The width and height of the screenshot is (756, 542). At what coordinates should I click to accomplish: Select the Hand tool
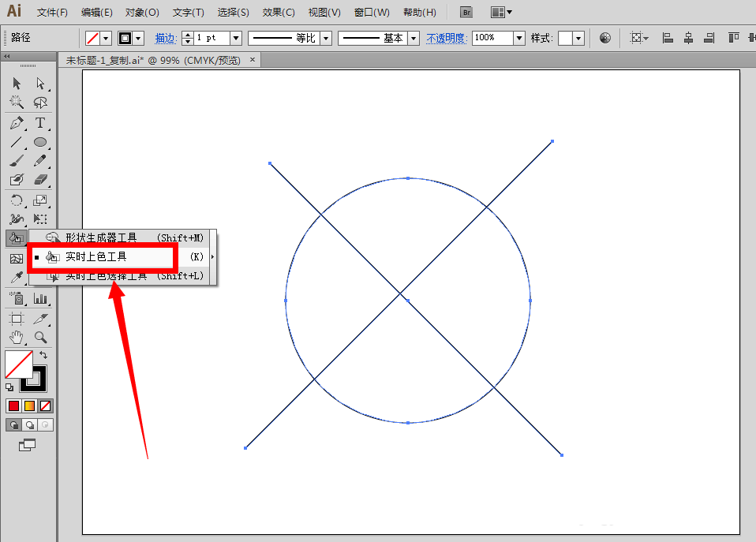click(x=17, y=338)
